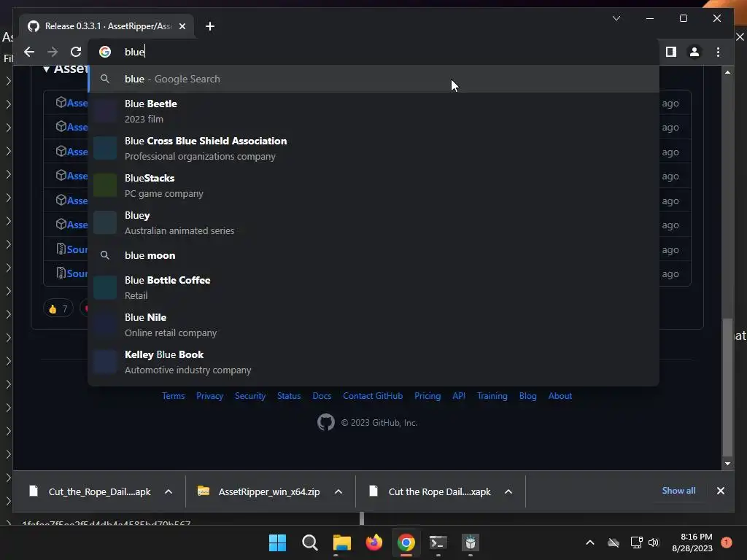Image resolution: width=747 pixels, height=560 pixels.
Task: Open the Blog footer link
Action: (x=528, y=396)
